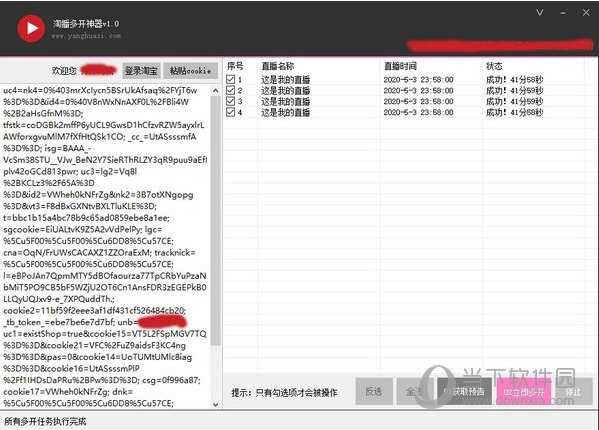Click the 停止 stop button

(x=573, y=391)
